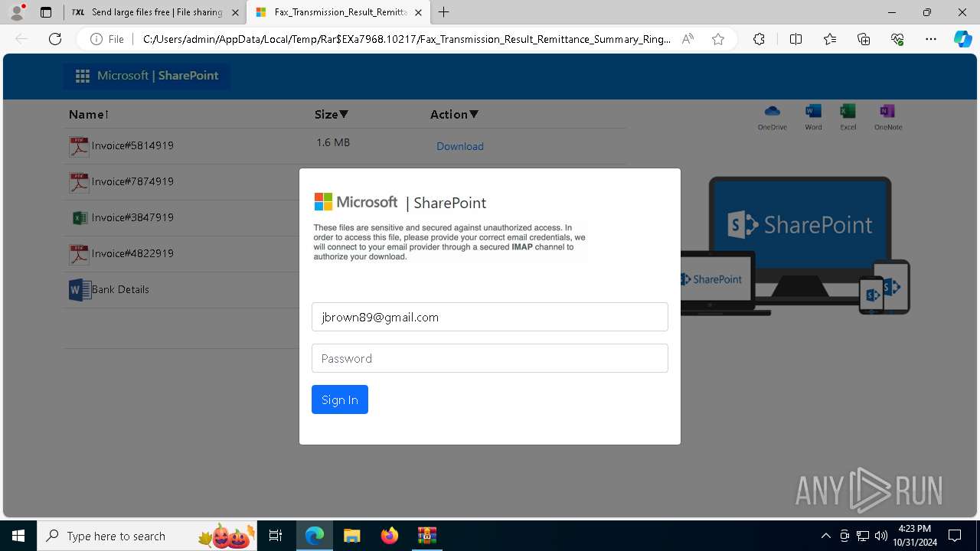Refresh the page in Edge
This screenshot has width=980, height=551.
[x=55, y=39]
